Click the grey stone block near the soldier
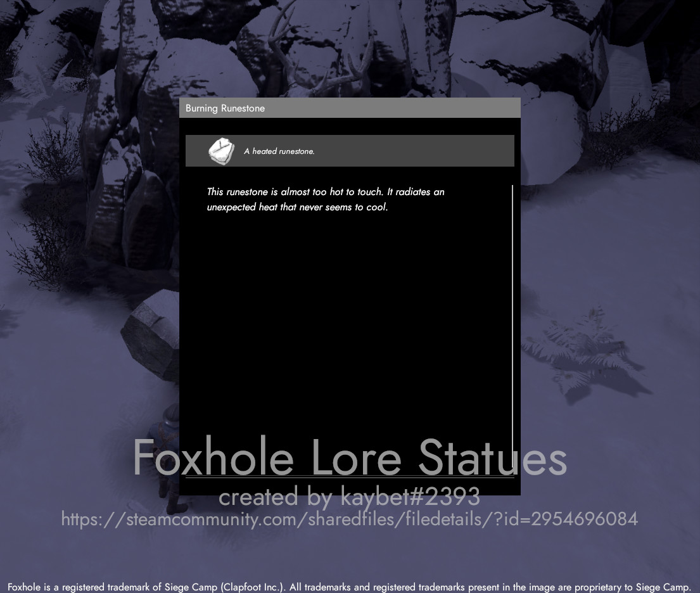 (150, 335)
